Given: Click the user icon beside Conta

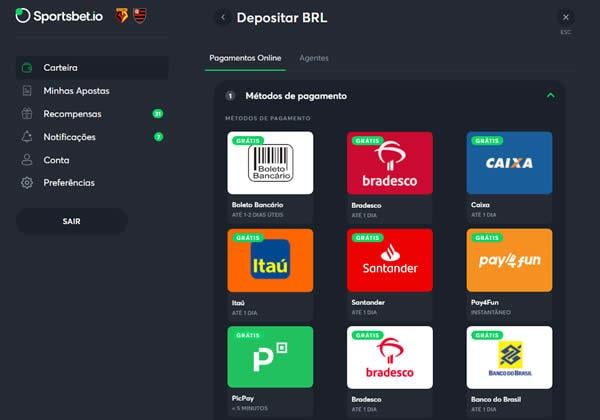Looking at the screenshot, I should [x=27, y=160].
